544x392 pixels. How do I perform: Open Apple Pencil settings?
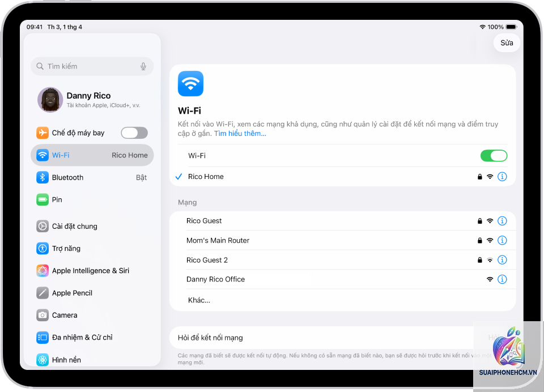click(92, 293)
